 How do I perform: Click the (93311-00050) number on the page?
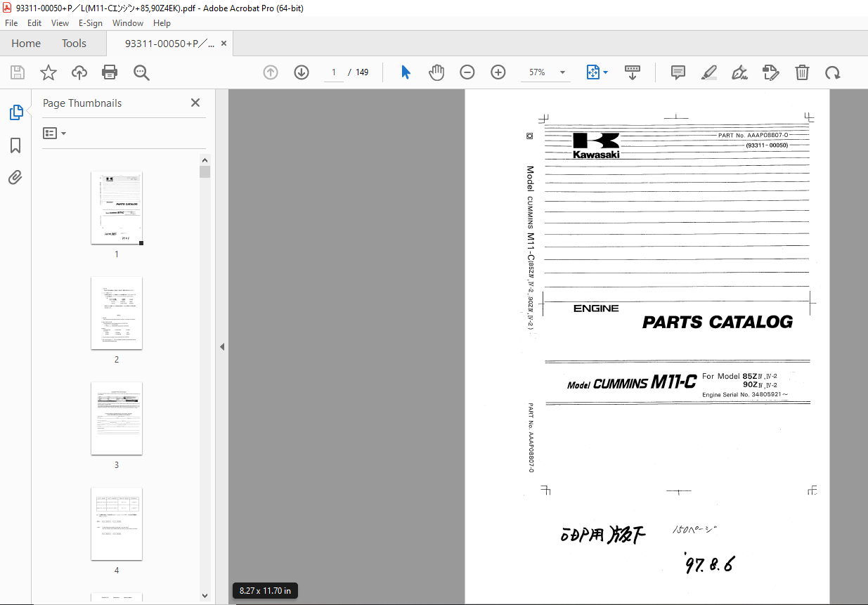[x=767, y=145]
